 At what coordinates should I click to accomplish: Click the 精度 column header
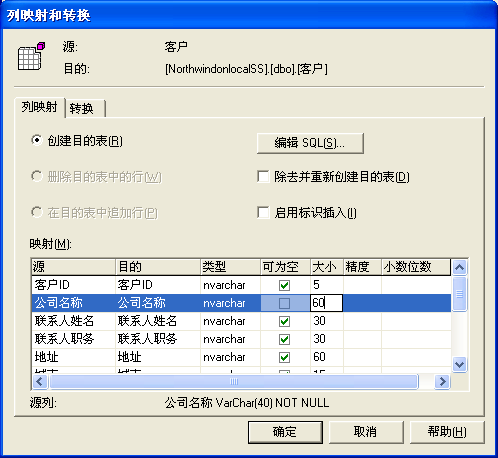click(363, 267)
